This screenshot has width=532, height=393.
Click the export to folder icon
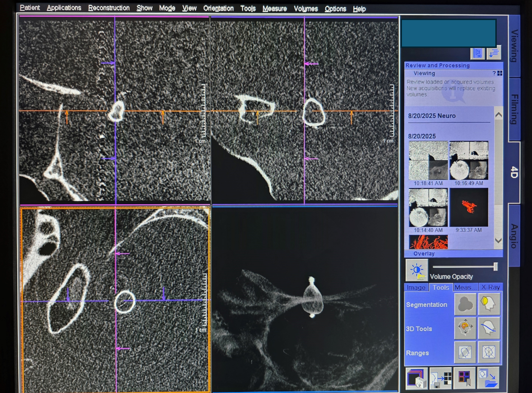[488, 379]
